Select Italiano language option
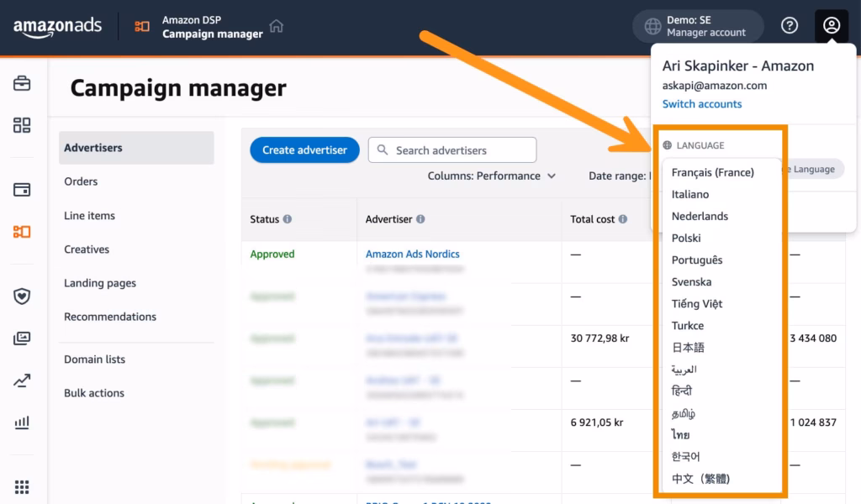This screenshot has height=504, width=861. coord(690,194)
